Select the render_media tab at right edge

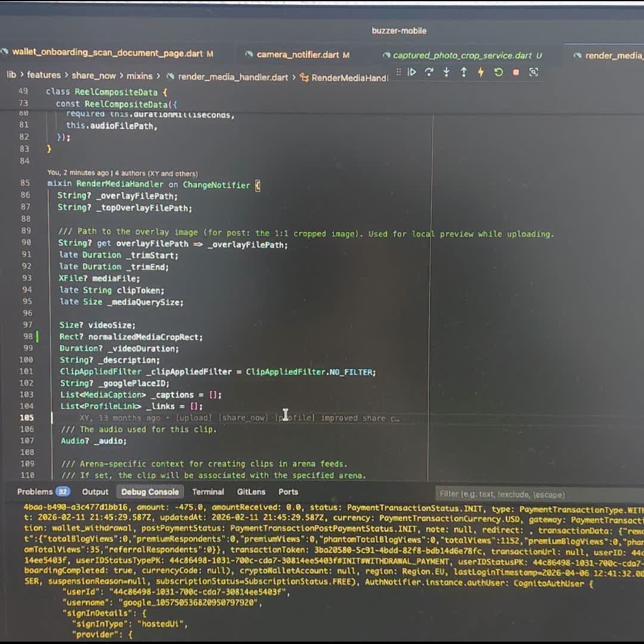click(x=608, y=55)
